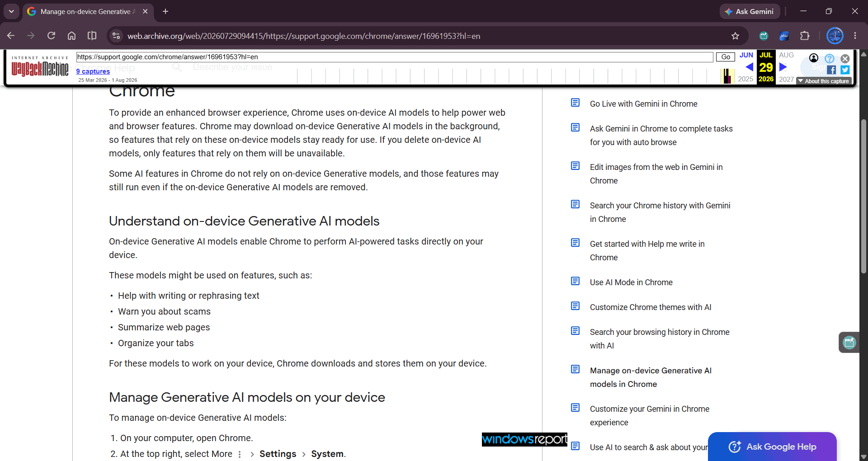This screenshot has width=868, height=461.
Task: Open the Wayback help question icon
Action: tap(830, 58)
